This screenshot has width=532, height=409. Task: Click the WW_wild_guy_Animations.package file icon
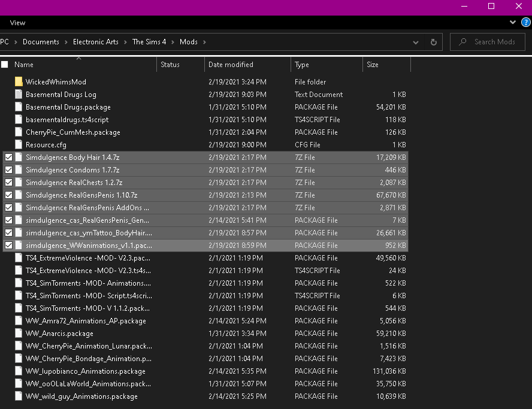coord(19,396)
